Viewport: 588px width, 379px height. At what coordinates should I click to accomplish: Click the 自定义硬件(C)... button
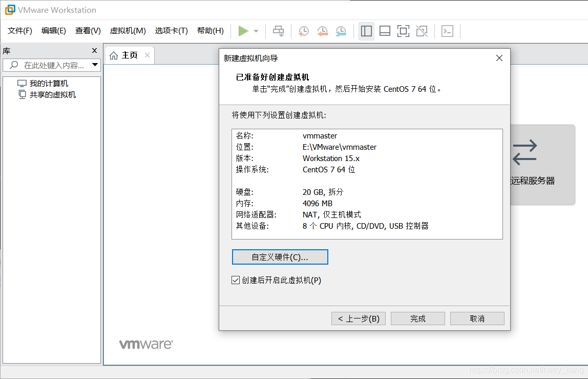coord(280,257)
